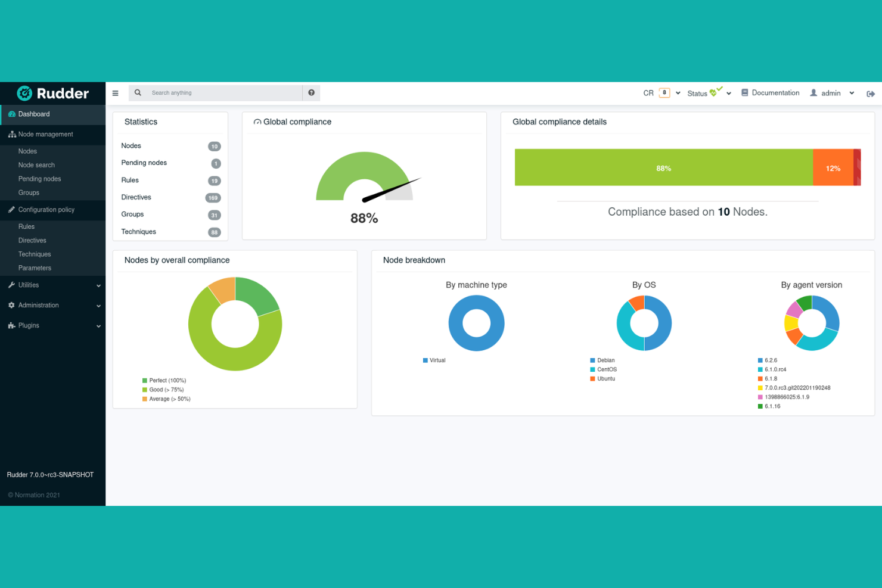
Task: Open the Documentation link
Action: (x=770, y=92)
